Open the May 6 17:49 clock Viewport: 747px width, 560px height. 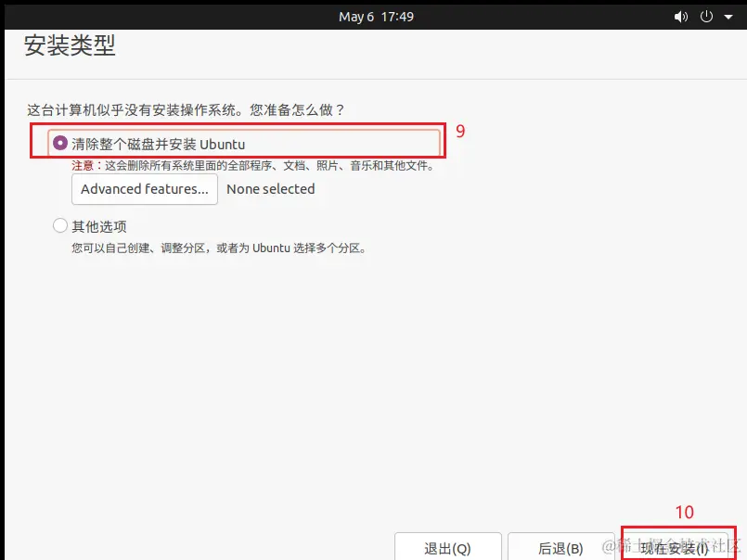pos(376,17)
